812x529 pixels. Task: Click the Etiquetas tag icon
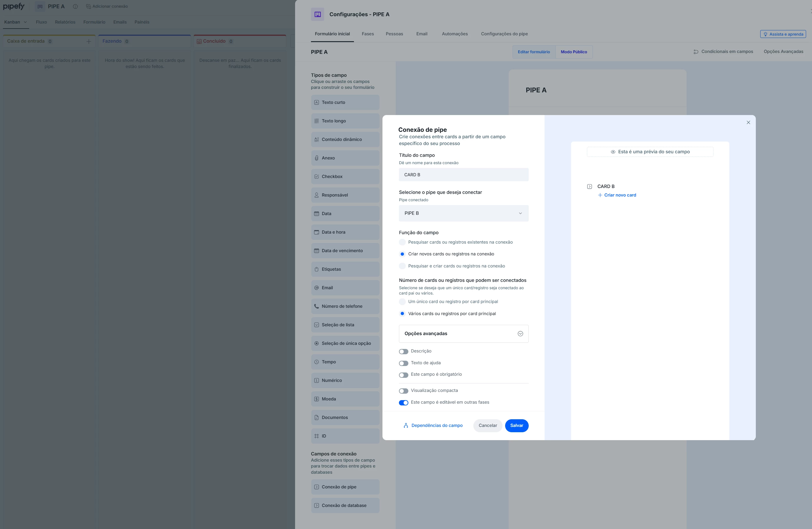click(x=316, y=269)
